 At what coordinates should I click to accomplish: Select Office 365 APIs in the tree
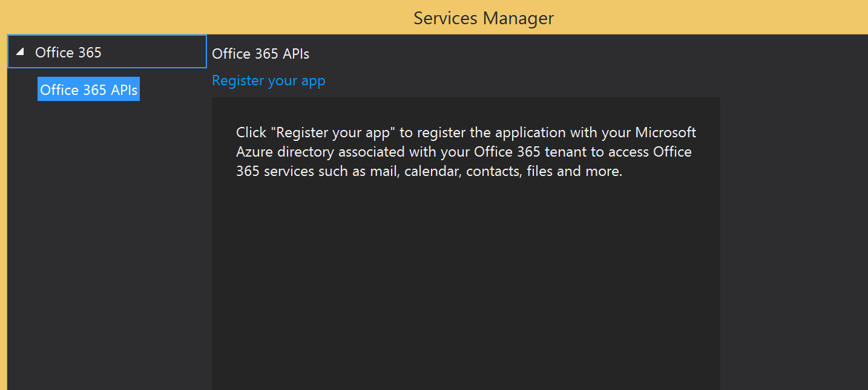[88, 89]
